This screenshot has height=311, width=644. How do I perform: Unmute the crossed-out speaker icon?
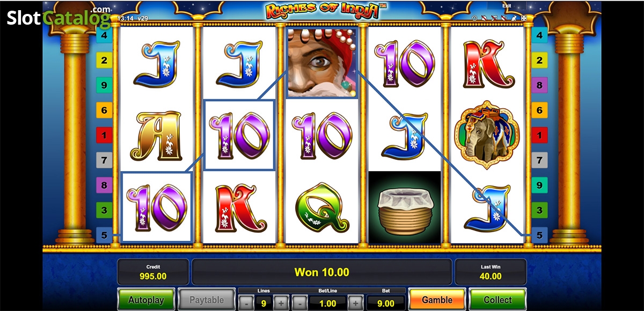click(x=504, y=18)
